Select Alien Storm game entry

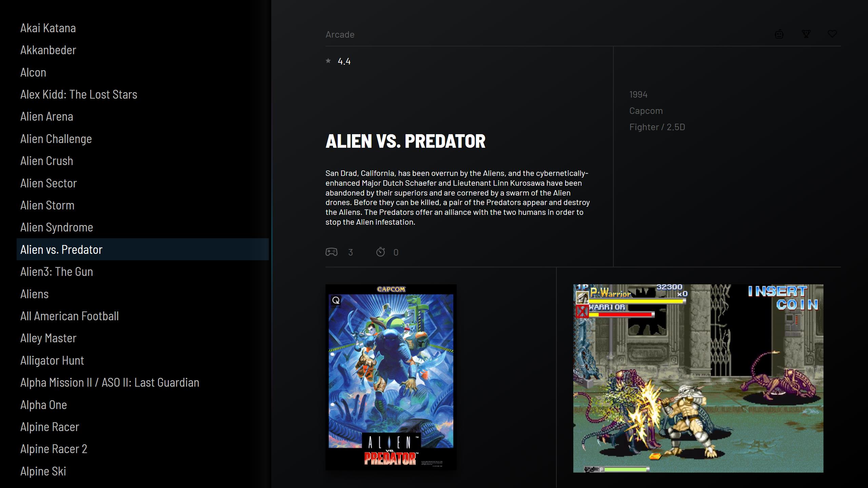(x=142, y=205)
